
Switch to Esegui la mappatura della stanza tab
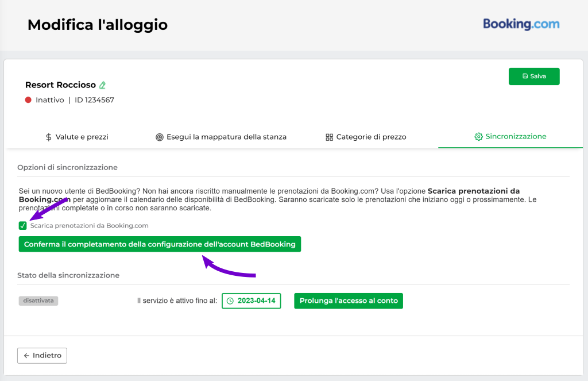point(221,137)
